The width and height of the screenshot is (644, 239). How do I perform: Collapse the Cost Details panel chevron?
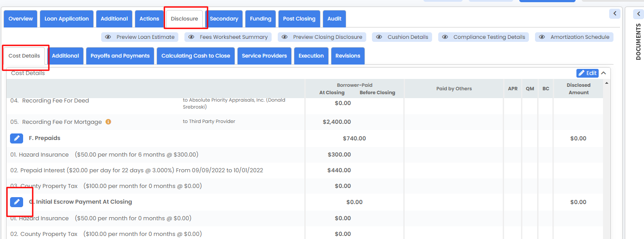[604, 73]
